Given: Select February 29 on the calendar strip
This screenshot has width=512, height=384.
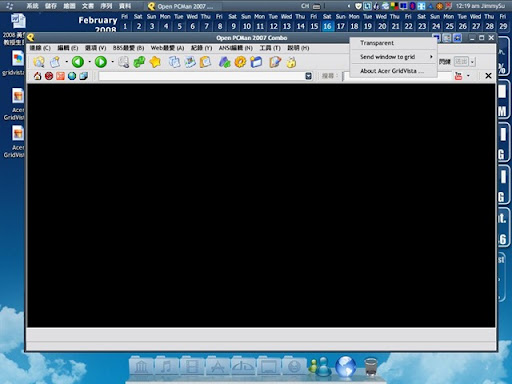Looking at the screenshot, I should tap(503, 26).
